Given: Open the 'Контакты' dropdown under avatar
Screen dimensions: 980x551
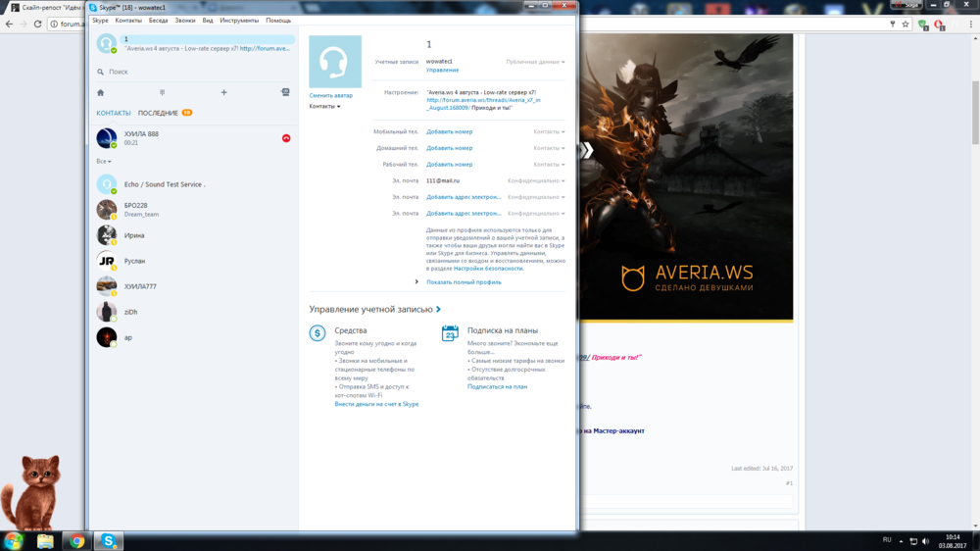Looking at the screenshot, I should (x=324, y=106).
